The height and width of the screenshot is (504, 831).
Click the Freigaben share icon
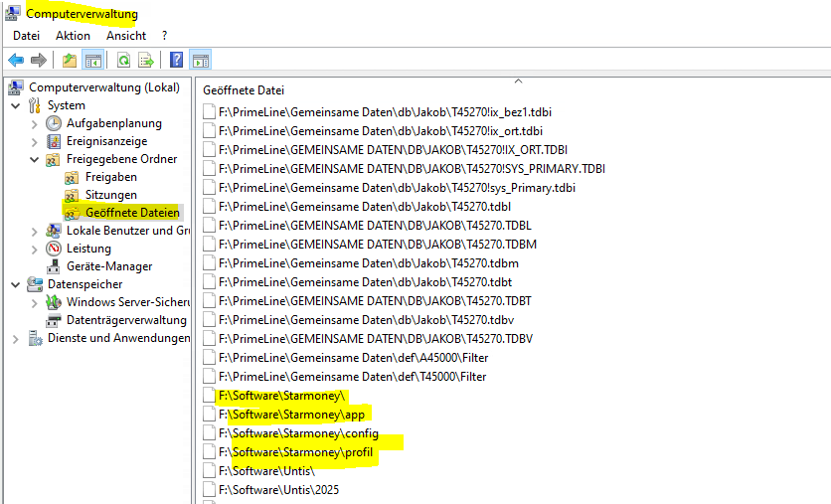[x=72, y=178]
